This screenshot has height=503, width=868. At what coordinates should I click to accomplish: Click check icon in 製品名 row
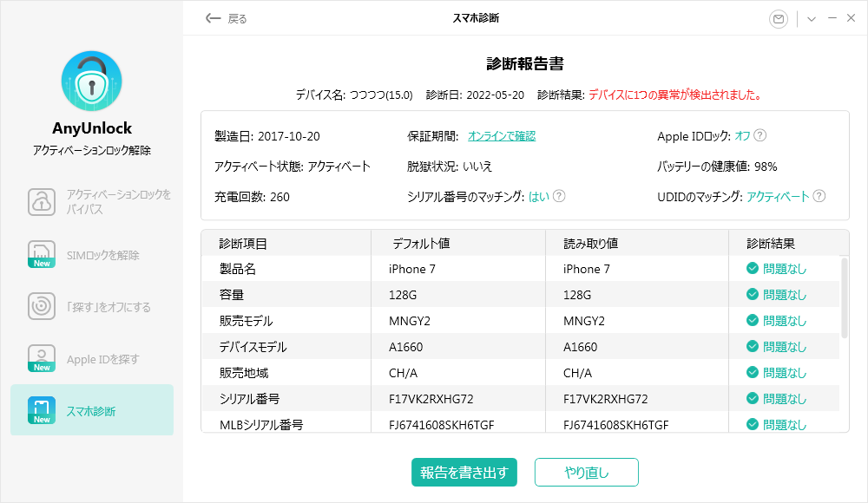point(752,268)
